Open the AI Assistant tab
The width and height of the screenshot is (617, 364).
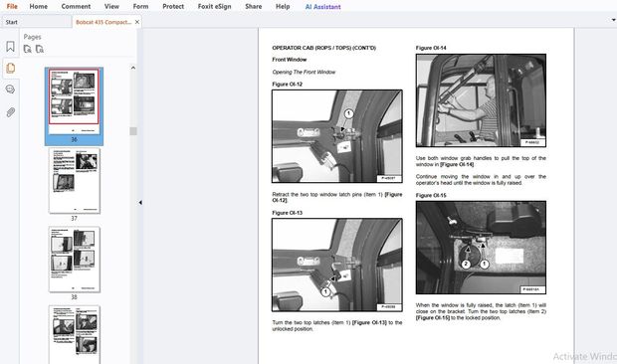tap(323, 7)
